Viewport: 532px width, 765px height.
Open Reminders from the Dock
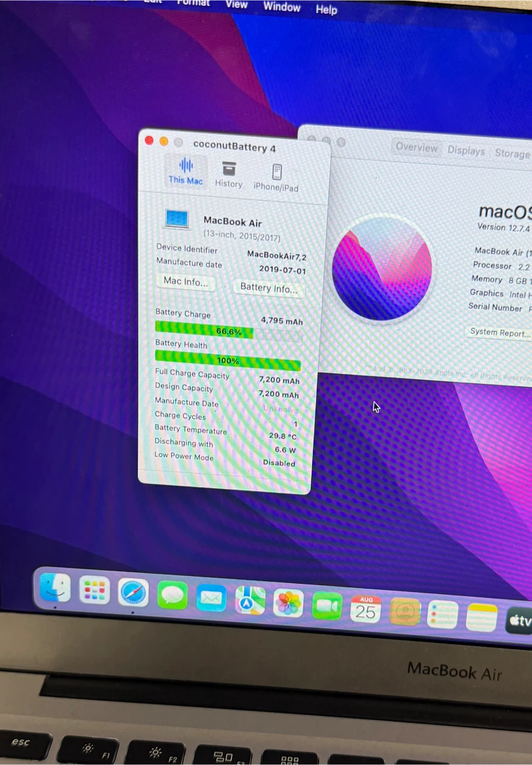point(443,615)
